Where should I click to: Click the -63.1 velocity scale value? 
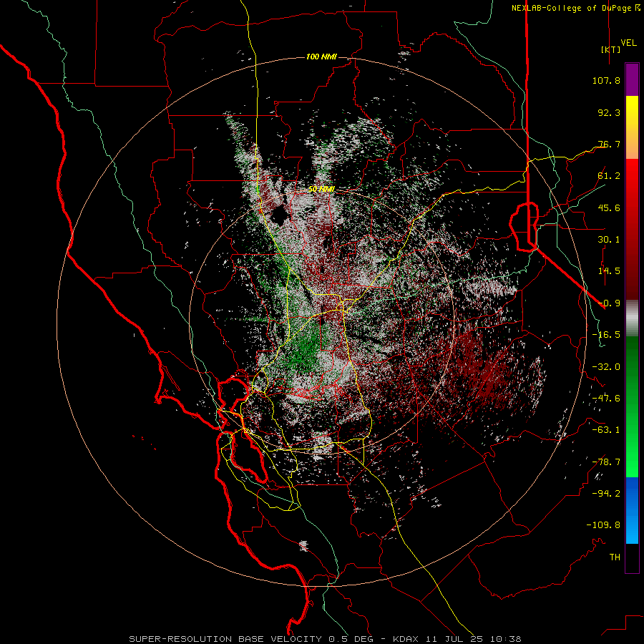pos(606,430)
